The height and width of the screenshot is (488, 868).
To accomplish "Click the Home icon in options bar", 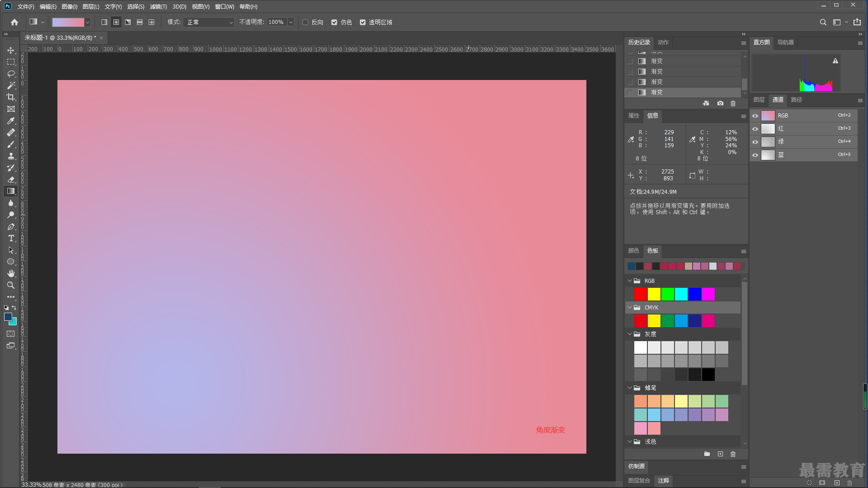I will (14, 22).
